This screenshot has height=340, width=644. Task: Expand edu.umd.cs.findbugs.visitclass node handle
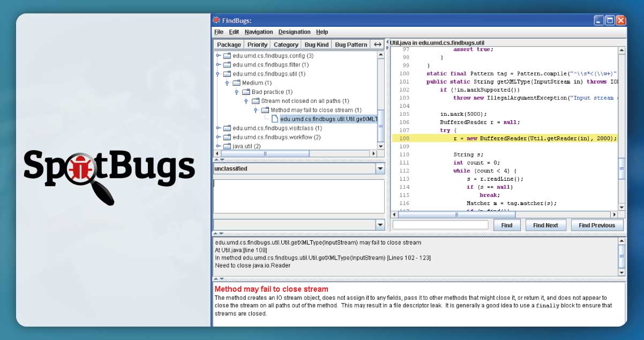[218, 128]
